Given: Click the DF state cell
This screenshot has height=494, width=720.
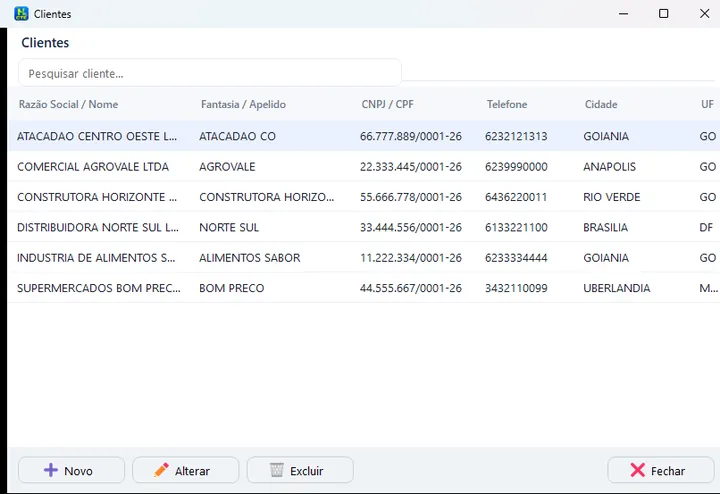Looking at the screenshot, I should click(x=706, y=227).
